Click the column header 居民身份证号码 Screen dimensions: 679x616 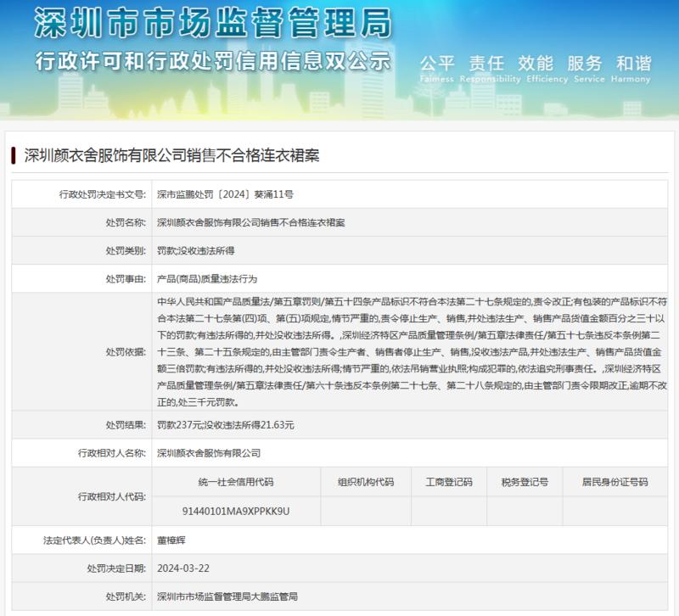[x=614, y=482]
